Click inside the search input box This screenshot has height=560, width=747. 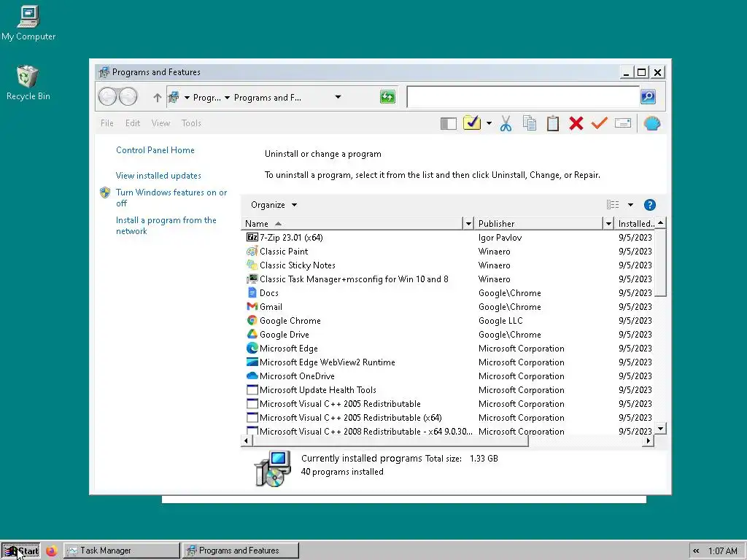pos(523,97)
